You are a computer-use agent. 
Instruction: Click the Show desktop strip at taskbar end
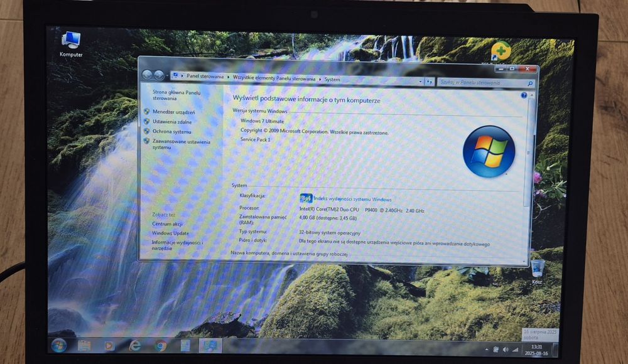[555, 350]
